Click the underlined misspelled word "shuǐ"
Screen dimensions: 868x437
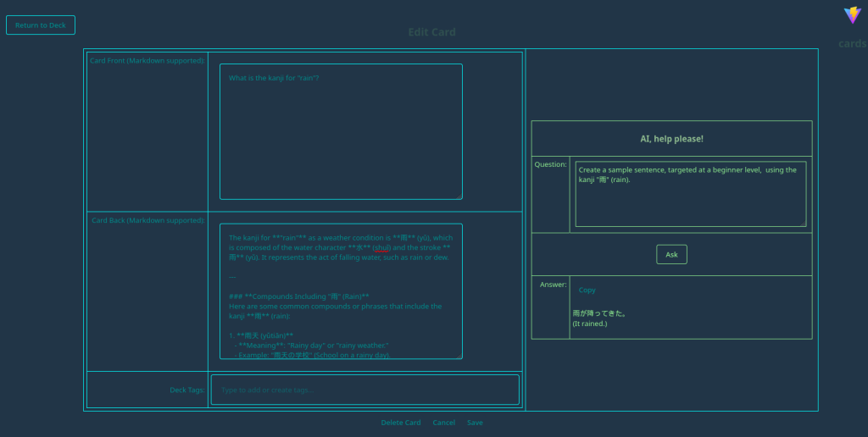point(381,248)
